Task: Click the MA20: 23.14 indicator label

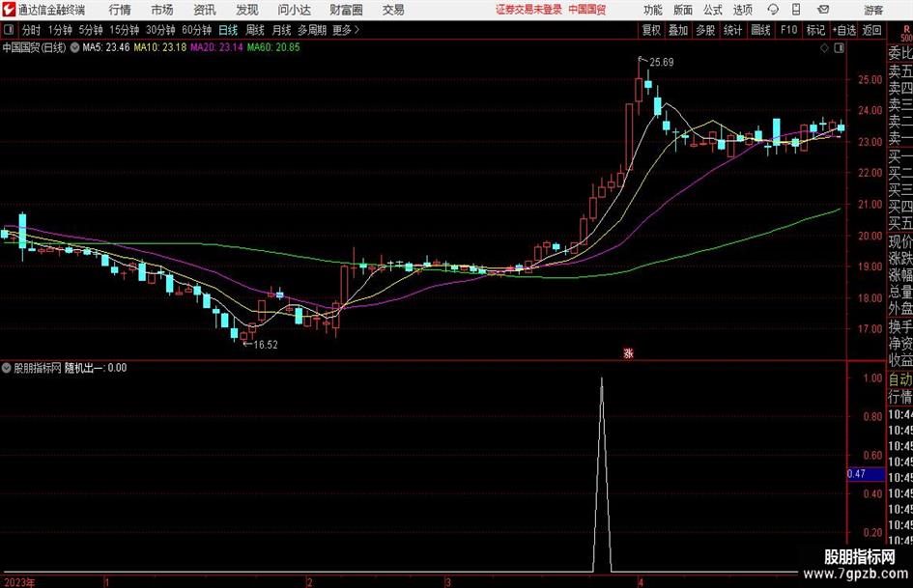Action: click(x=216, y=47)
